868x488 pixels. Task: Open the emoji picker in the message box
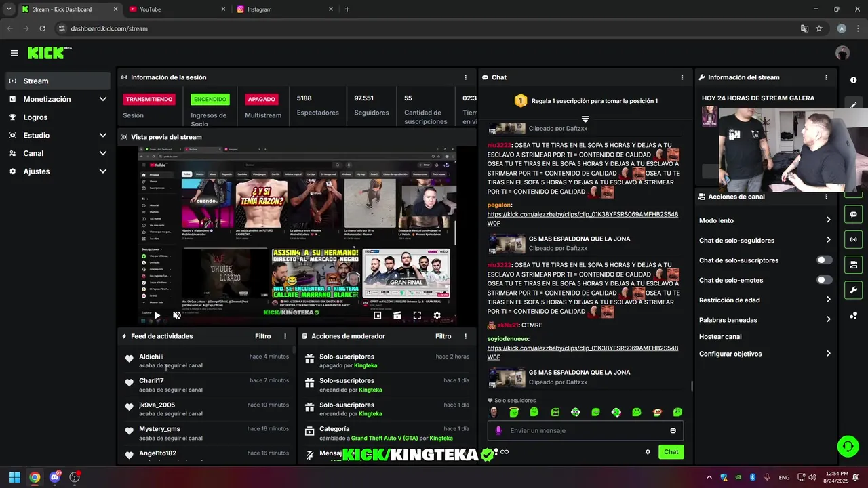[x=673, y=430]
